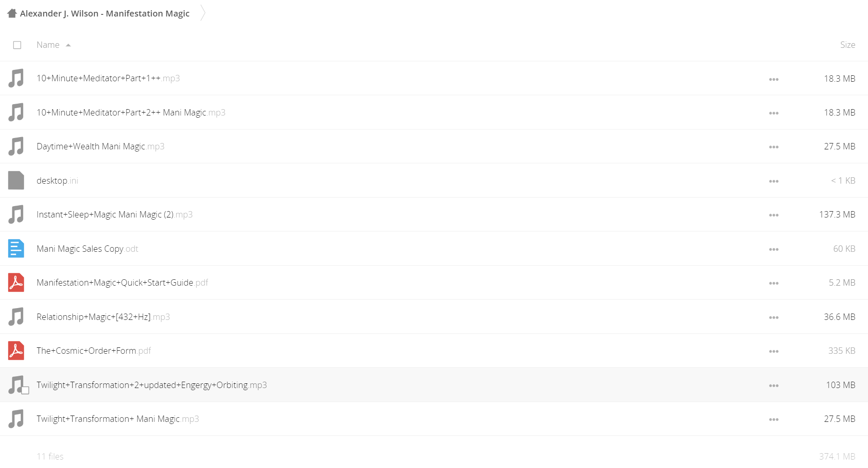
Task: Click the Daytime+Wealth Mani Magic music icon
Action: [x=16, y=146]
